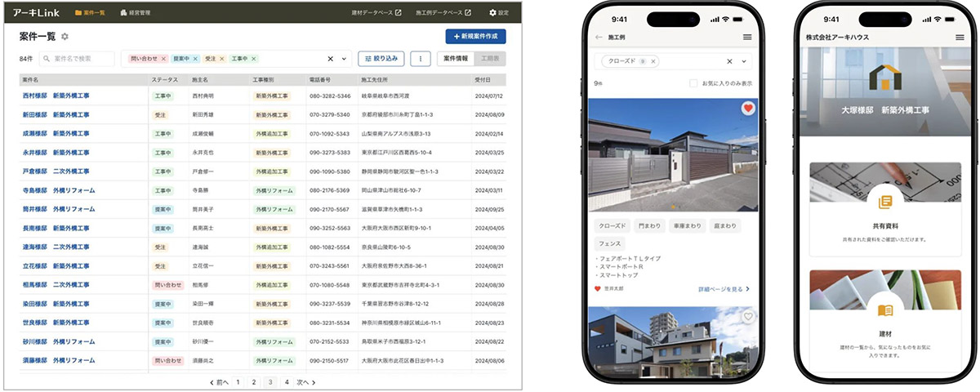Remove the 問い合わせ filter chip
The width and height of the screenshot is (980, 392).
point(163,59)
